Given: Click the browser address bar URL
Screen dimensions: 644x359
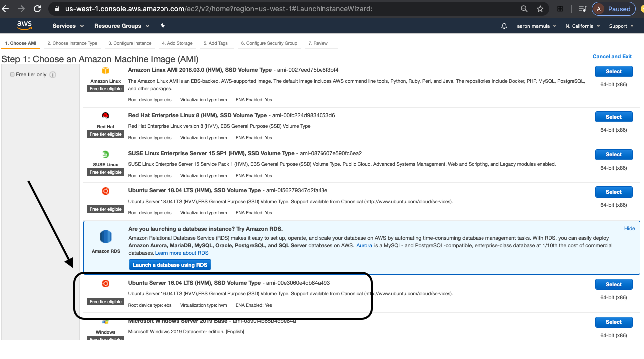Looking at the screenshot, I should point(219,9).
